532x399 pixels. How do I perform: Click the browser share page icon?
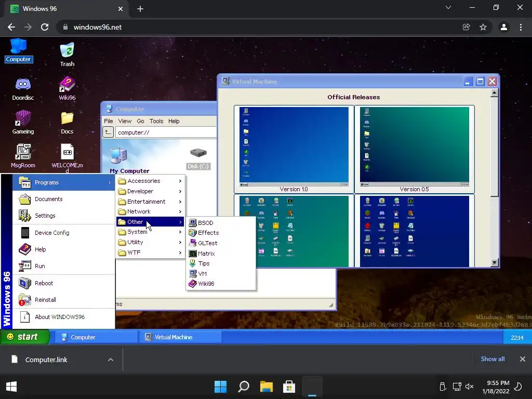[467, 27]
